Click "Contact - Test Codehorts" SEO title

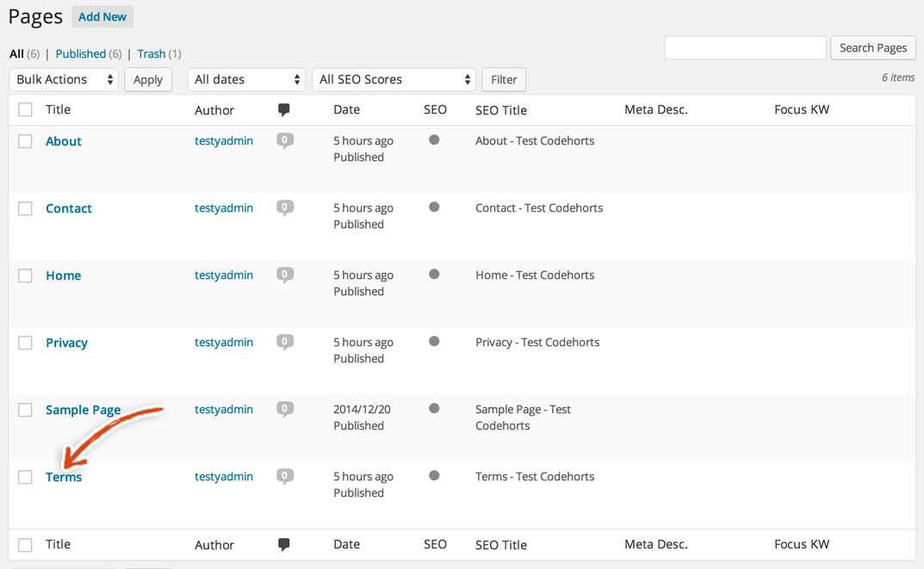(539, 208)
